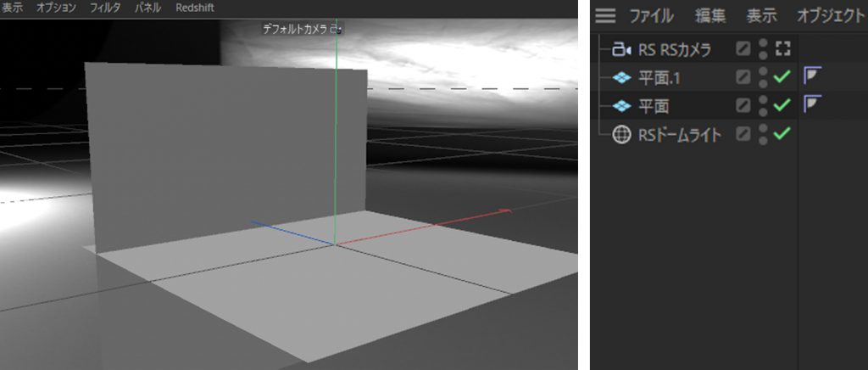This screenshot has height=370, width=868.
Task: Disable 平面 with its green checkmark
Action: [781, 104]
